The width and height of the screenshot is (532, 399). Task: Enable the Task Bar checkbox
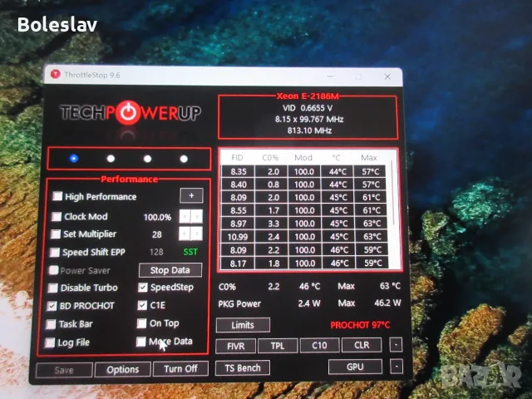pos(51,324)
